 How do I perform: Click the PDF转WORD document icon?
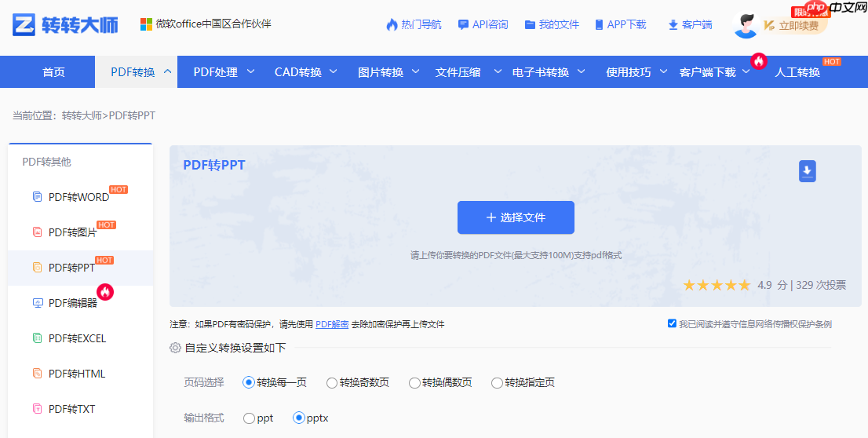coord(37,196)
